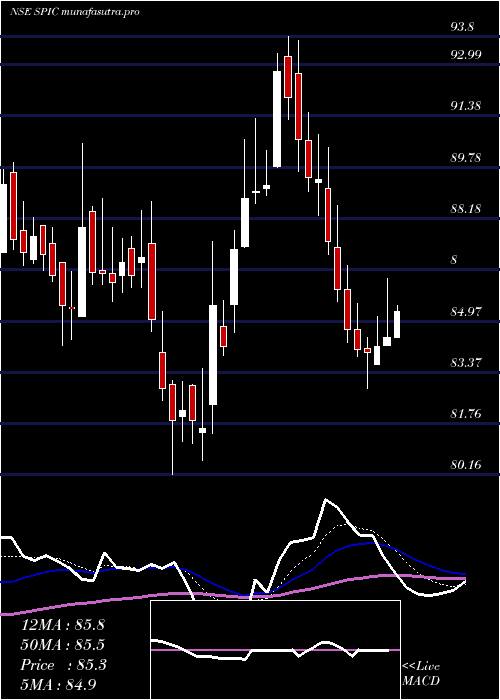
Task: Select the 5MA : 84.9 readout
Action: pos(59,685)
